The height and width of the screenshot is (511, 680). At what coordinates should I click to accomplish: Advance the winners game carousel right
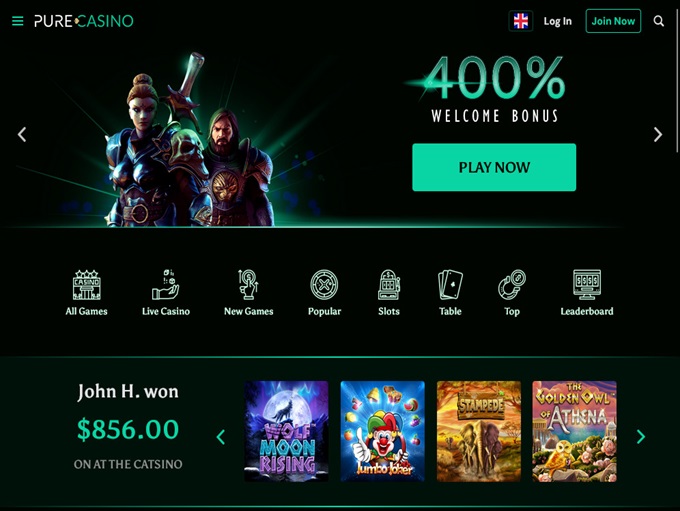click(x=641, y=436)
